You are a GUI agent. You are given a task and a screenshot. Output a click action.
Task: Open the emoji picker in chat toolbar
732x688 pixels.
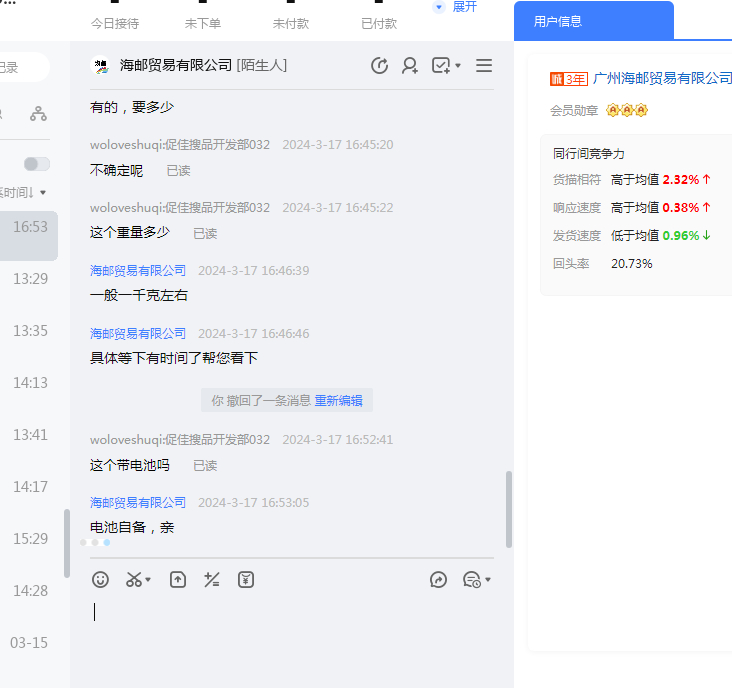click(x=100, y=579)
